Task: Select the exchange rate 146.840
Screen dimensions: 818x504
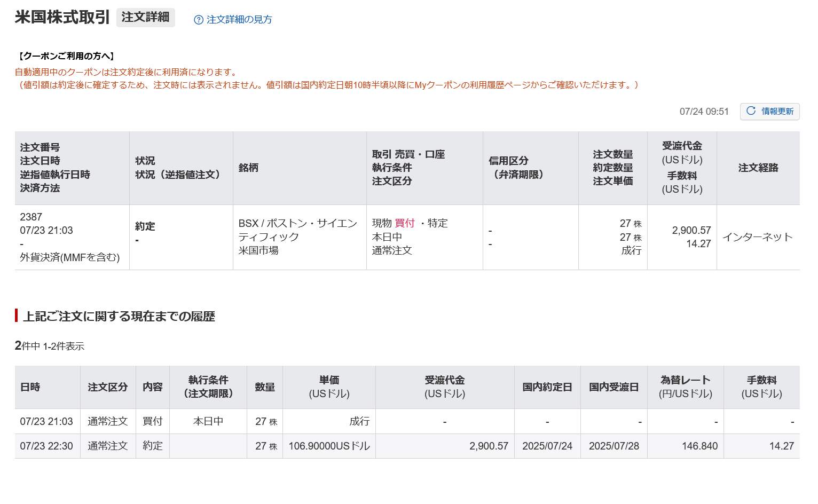Action: tap(700, 446)
